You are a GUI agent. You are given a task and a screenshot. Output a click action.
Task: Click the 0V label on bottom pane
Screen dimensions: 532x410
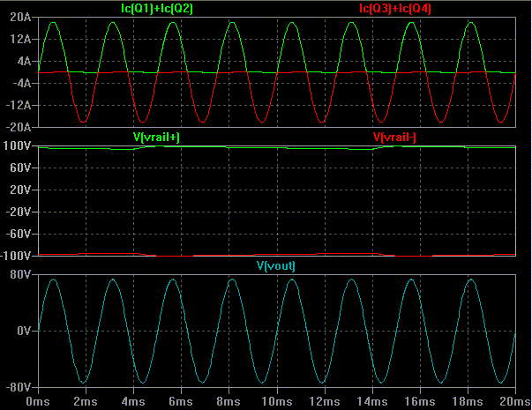pos(24,331)
